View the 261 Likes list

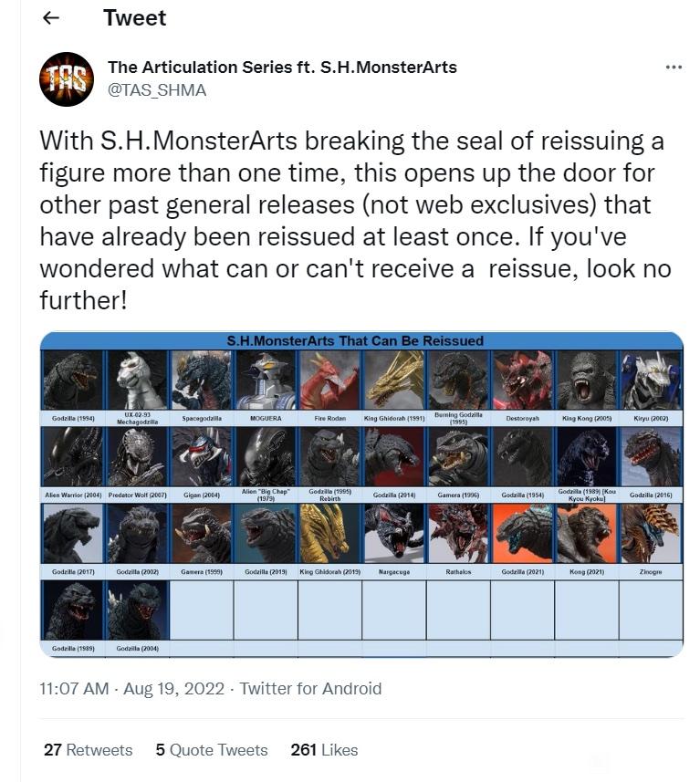324,749
